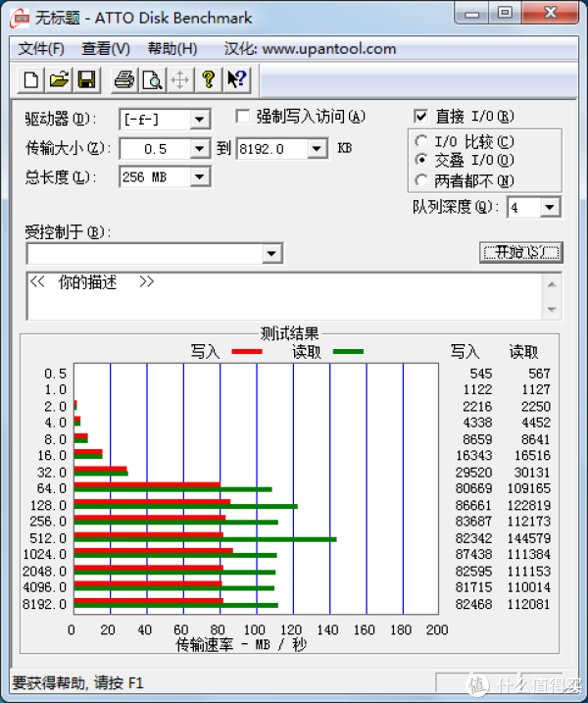Click the Start (S) button

[x=520, y=252]
